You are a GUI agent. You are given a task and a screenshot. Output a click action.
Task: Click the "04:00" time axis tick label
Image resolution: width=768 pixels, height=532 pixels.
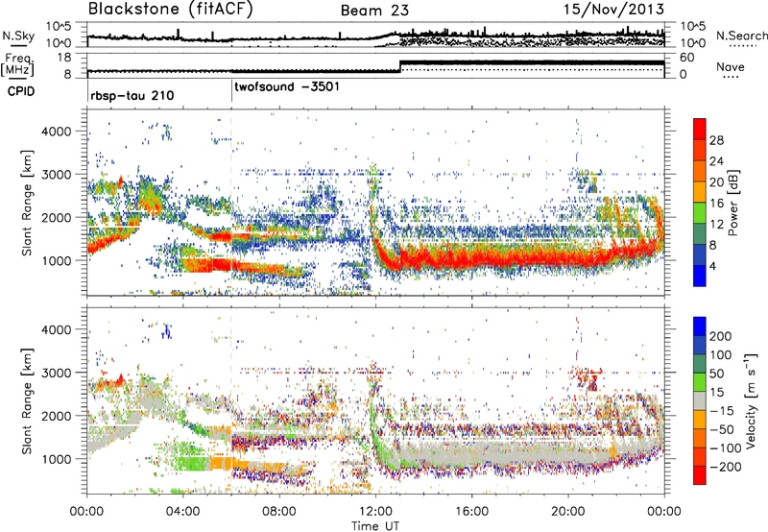coord(182,511)
